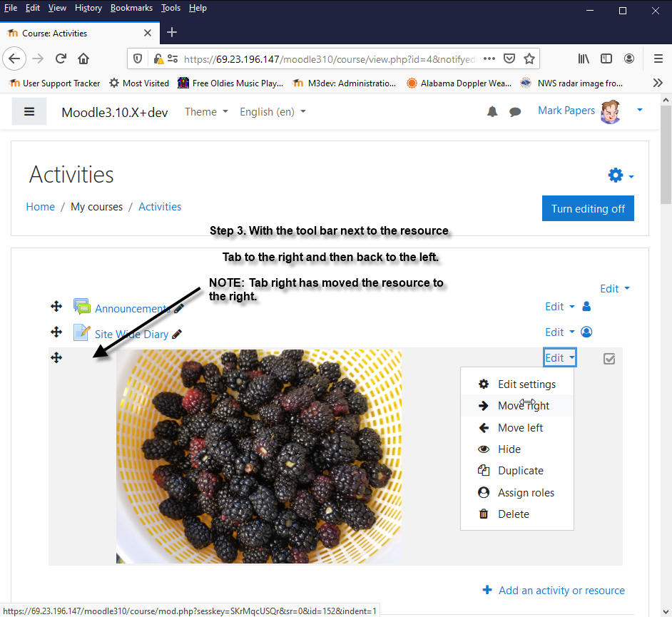Image resolution: width=672 pixels, height=617 pixels.
Task: Open the Edit dropdown for Site Wide Diary
Action: (x=560, y=332)
